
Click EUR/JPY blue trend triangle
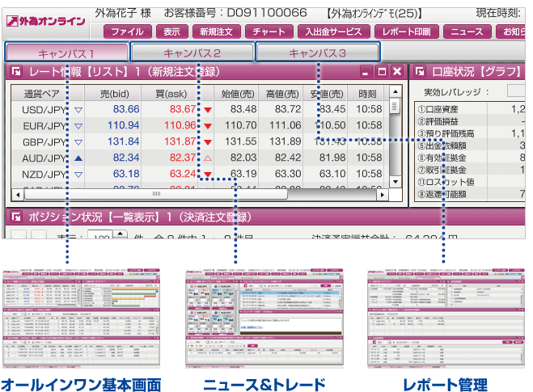[78, 126]
